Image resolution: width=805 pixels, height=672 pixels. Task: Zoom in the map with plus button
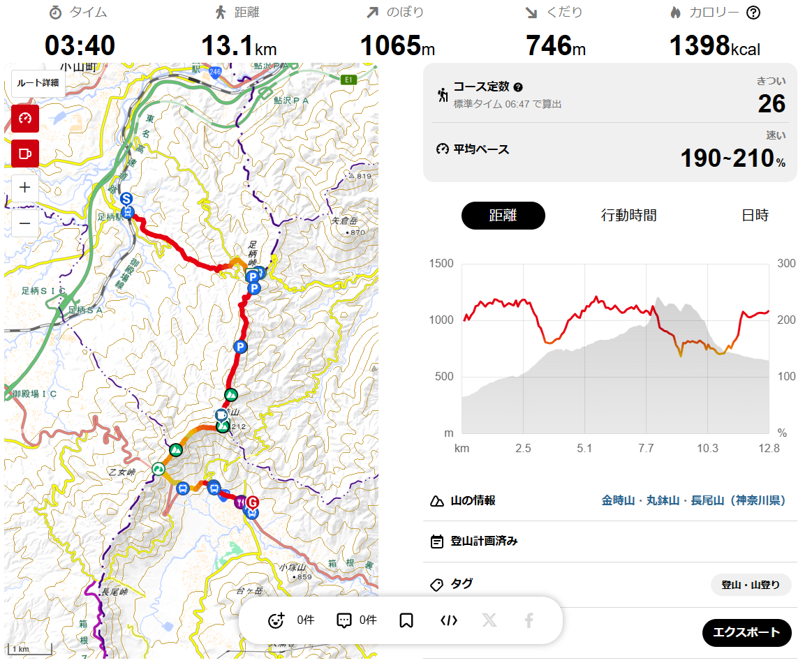point(25,188)
